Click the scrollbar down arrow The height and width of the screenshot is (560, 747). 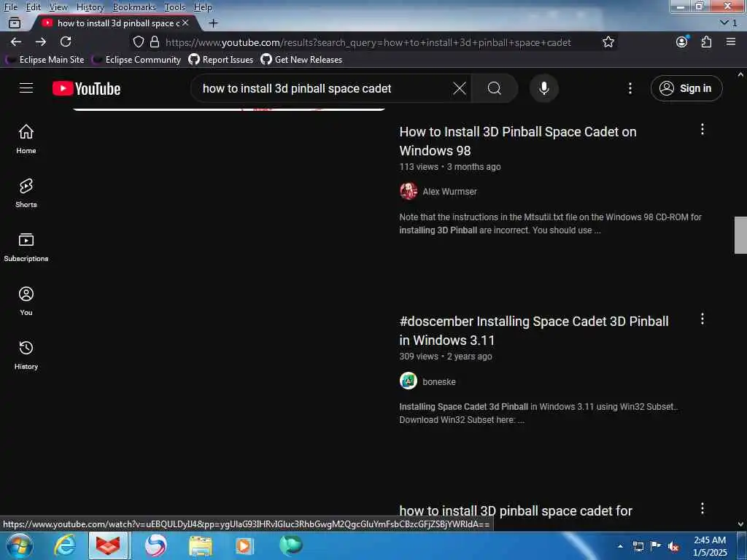point(740,524)
